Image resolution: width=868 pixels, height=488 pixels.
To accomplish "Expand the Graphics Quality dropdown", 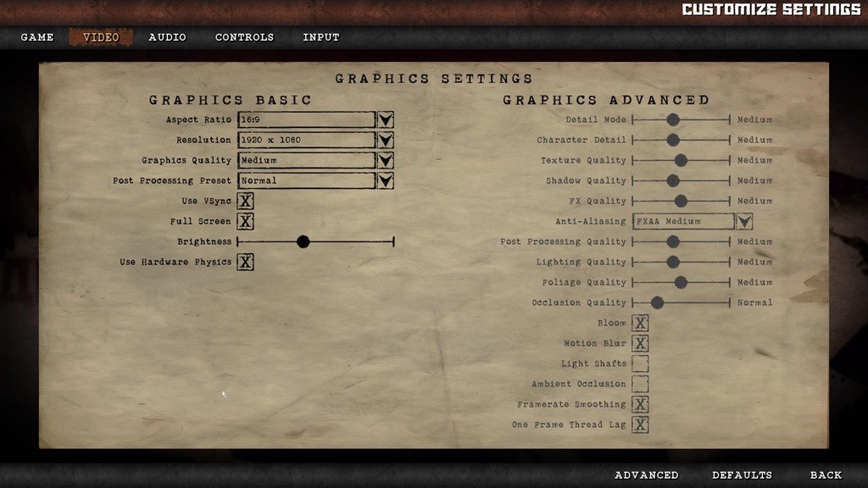I will tap(386, 161).
